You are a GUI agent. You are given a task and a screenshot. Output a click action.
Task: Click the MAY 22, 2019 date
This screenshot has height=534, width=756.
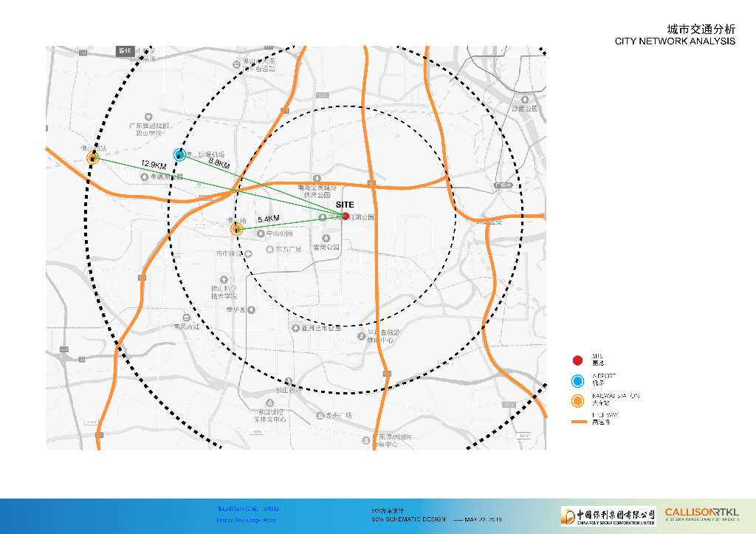[x=483, y=519]
